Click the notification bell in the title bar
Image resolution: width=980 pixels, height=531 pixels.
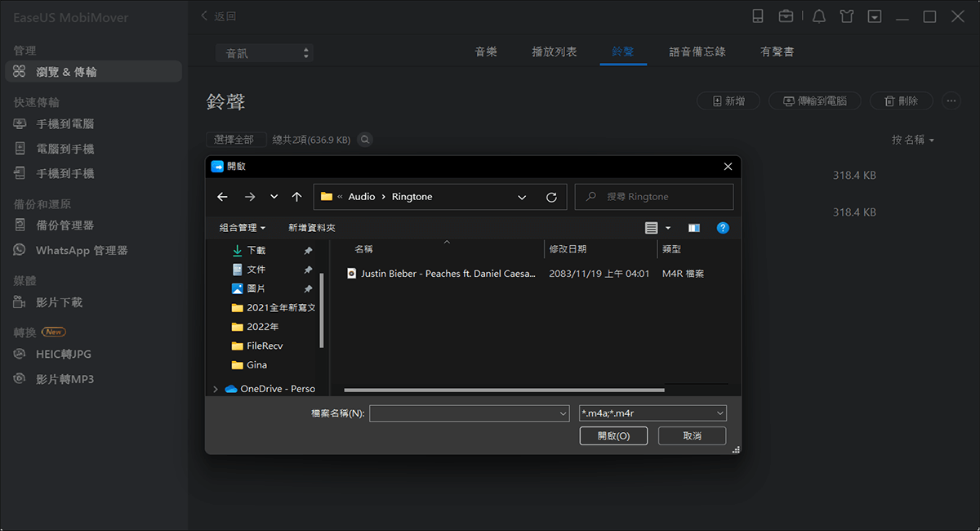818,16
